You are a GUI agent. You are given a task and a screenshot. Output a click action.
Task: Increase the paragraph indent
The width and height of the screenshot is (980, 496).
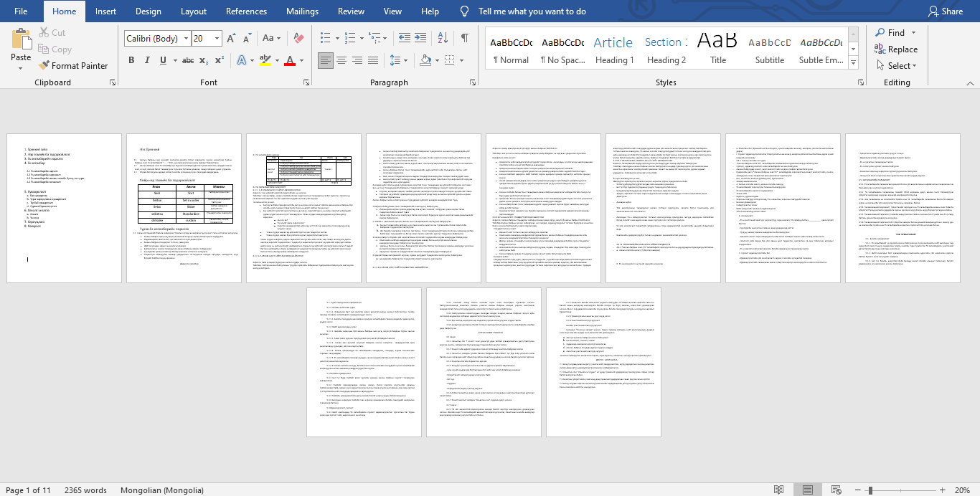420,38
